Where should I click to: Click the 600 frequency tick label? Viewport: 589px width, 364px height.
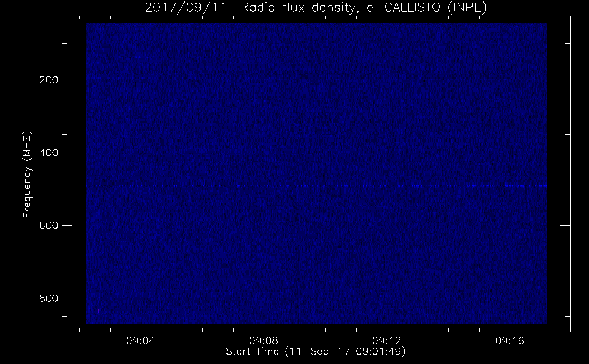[48, 225]
